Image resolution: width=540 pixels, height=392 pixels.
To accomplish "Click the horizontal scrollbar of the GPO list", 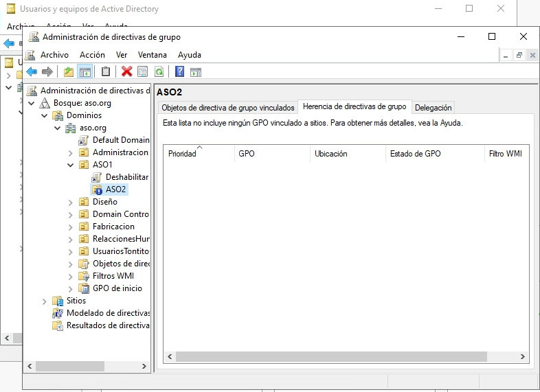I will [344, 357].
